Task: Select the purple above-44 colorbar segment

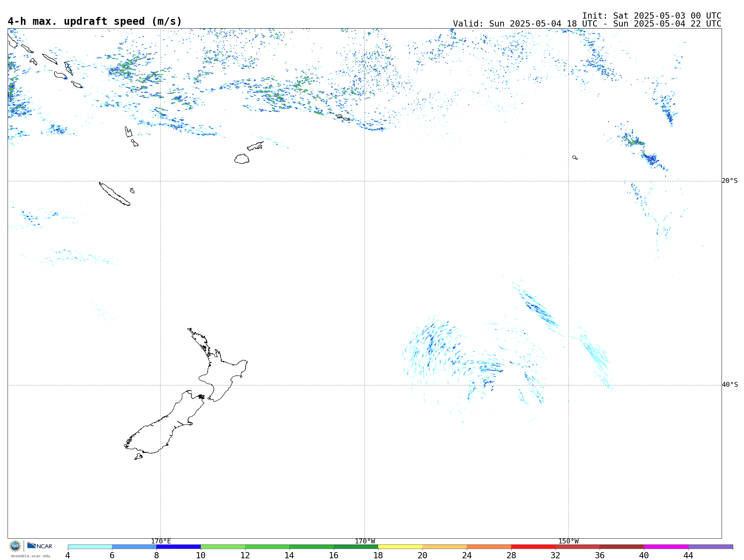Action: pyautogui.click(x=711, y=547)
